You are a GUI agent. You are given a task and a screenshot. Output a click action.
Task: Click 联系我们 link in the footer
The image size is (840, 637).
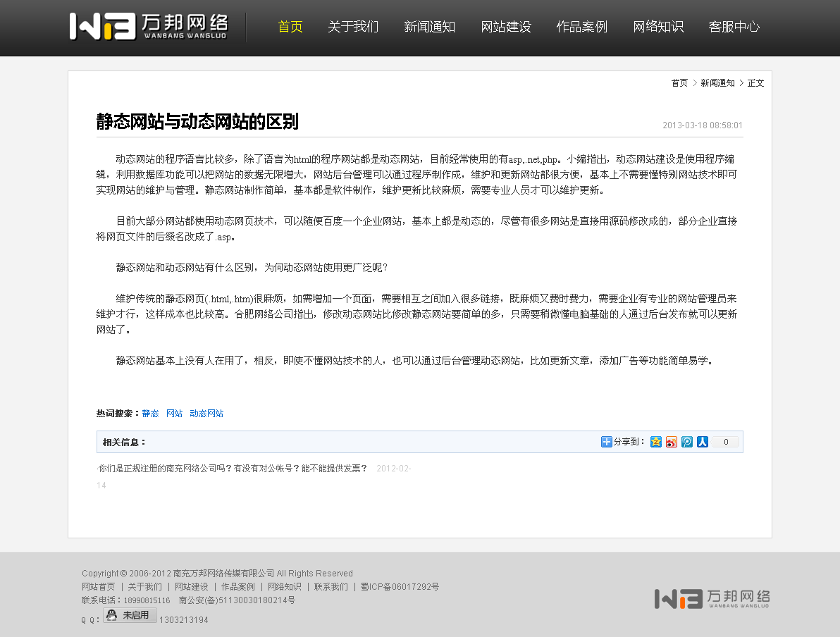(331, 587)
